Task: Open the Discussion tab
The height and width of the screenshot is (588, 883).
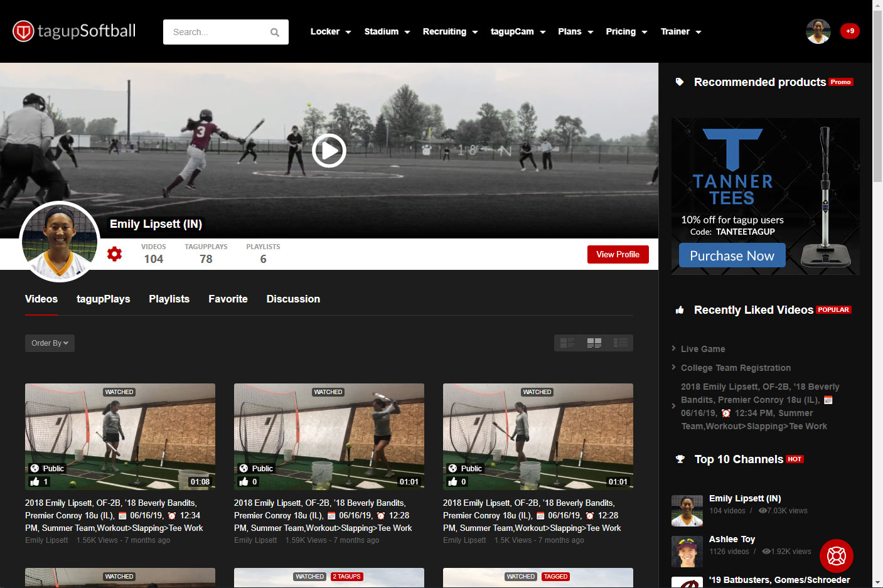Action: point(293,299)
